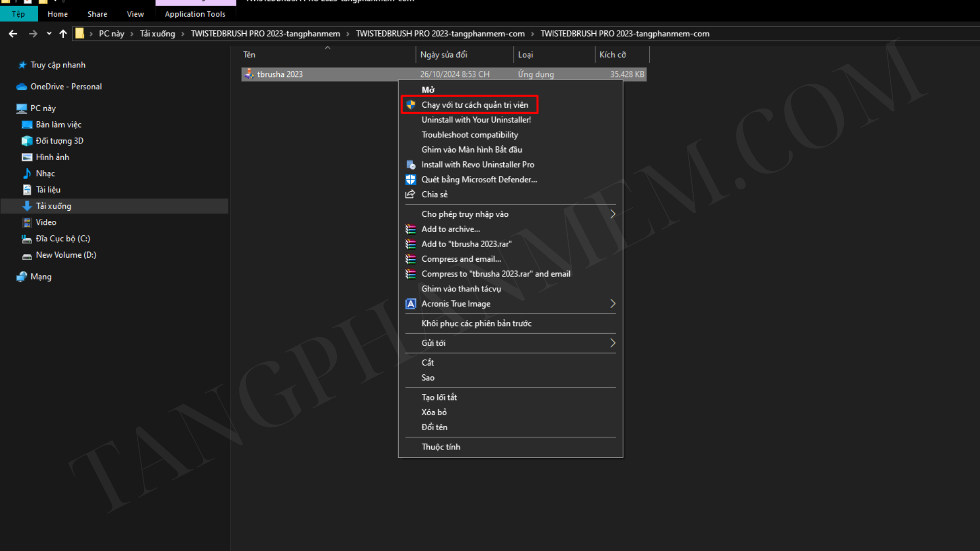980x551 pixels.
Task: Click the Revo Uninstaller install icon
Action: (x=411, y=165)
